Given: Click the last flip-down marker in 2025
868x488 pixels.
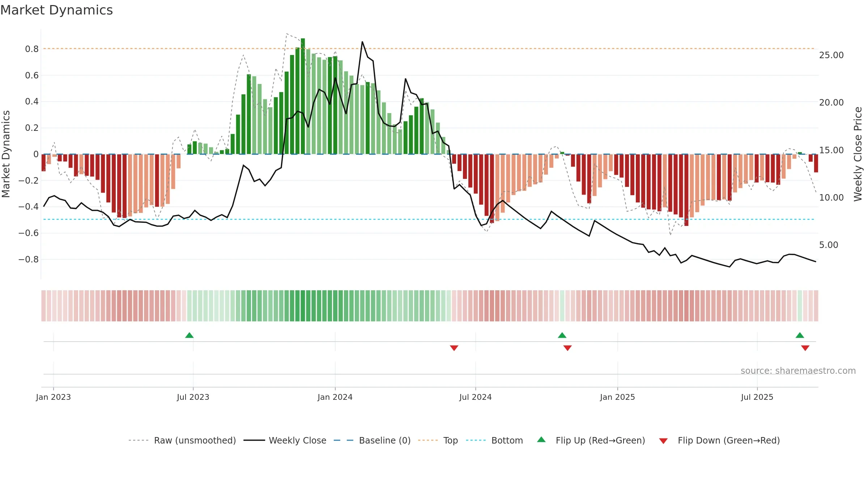Looking at the screenshot, I should click(805, 348).
